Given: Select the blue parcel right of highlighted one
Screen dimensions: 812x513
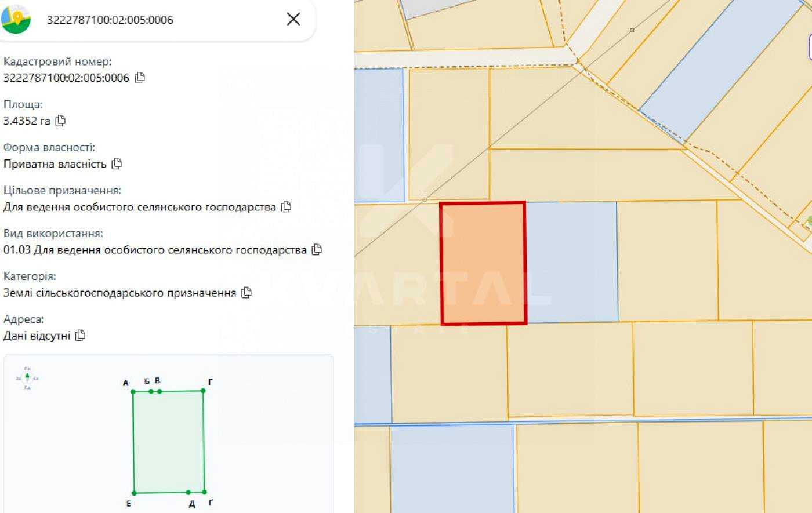Looking at the screenshot, I should (571, 262).
